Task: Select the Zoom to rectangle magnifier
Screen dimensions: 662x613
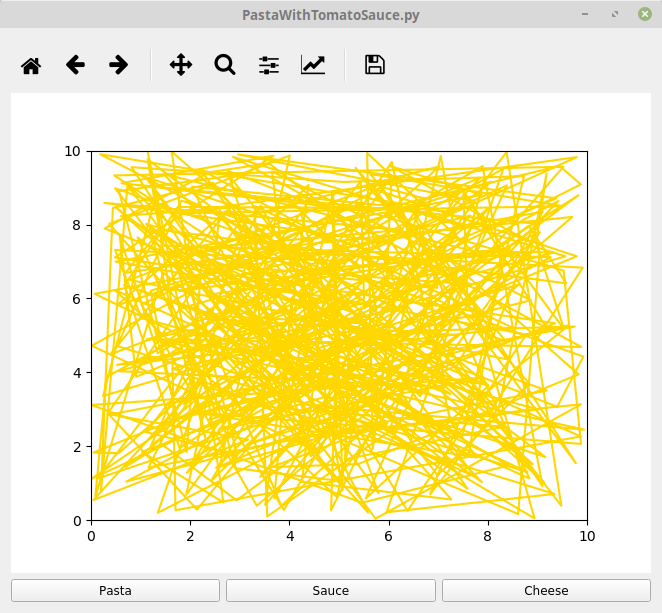Action: coord(225,65)
